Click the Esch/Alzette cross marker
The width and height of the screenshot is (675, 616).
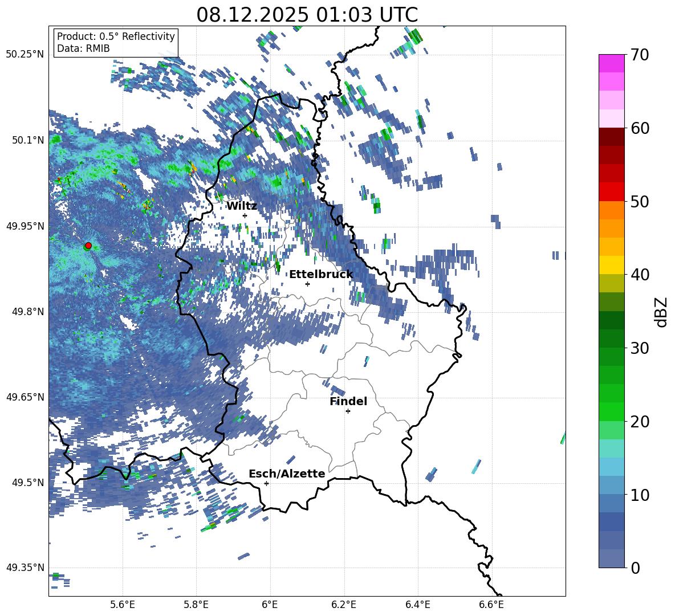[266, 483]
